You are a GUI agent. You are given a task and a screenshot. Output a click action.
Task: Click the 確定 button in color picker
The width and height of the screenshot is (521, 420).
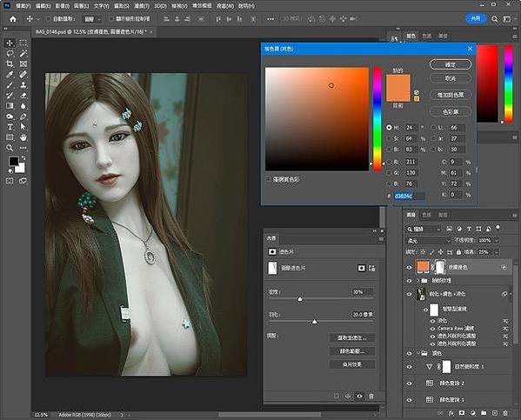click(451, 64)
